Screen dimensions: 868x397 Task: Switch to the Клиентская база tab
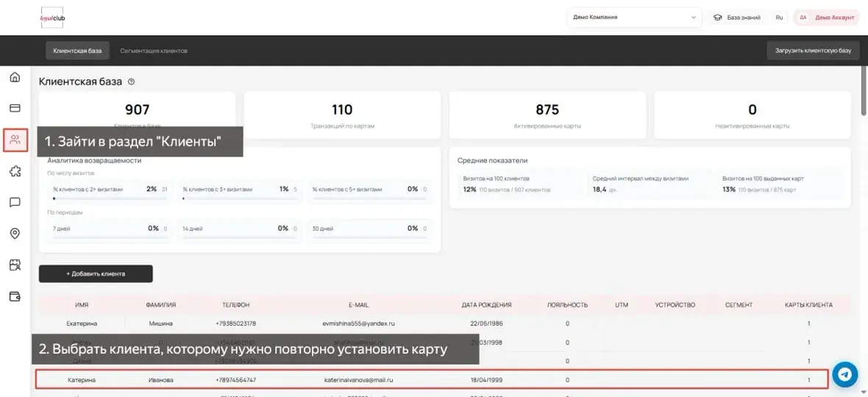tap(77, 50)
